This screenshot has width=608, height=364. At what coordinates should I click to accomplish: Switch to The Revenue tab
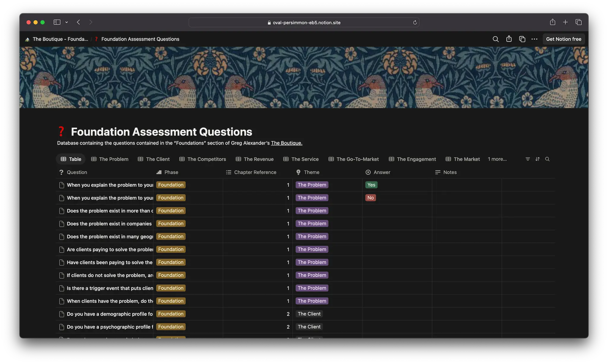tap(255, 159)
